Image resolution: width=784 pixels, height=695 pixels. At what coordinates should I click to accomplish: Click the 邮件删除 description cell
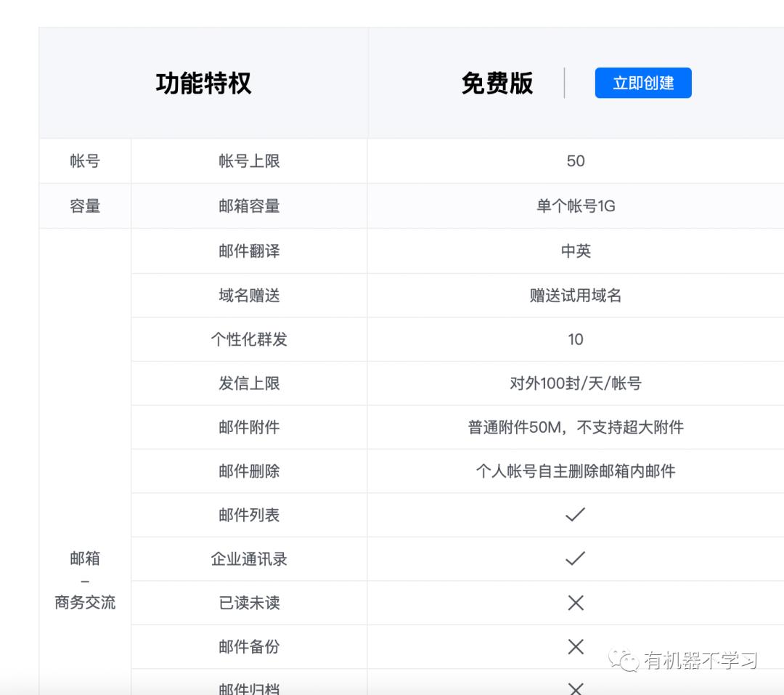[575, 471]
